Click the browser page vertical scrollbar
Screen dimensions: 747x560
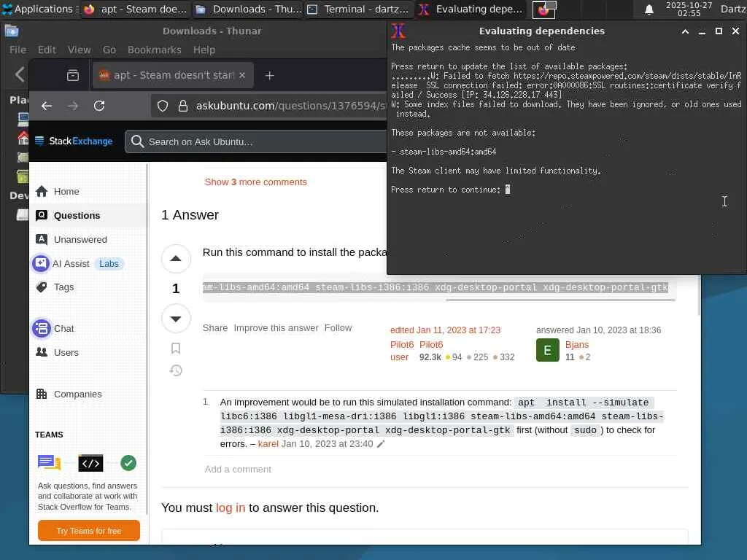699,295
